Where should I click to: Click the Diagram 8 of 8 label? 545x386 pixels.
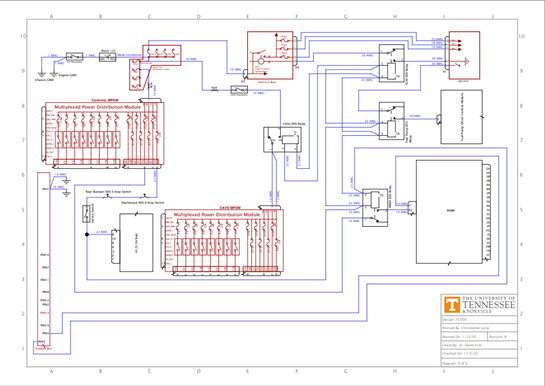coord(455,363)
